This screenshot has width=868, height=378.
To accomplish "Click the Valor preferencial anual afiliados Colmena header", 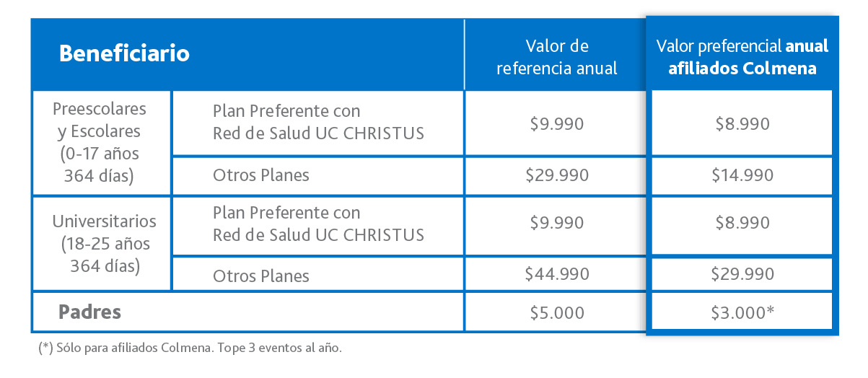I will [742, 58].
